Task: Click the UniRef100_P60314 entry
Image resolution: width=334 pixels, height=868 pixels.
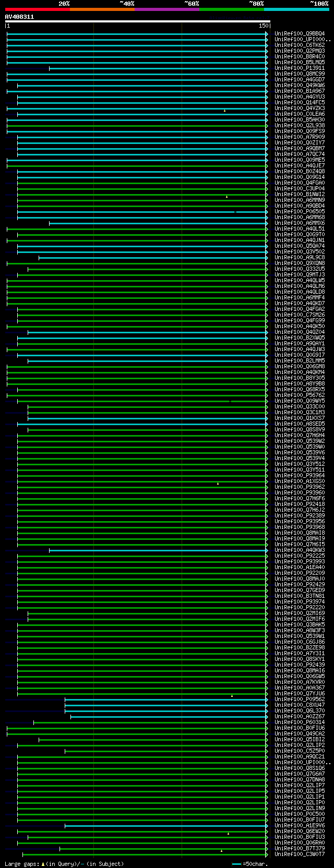Action: coord(300,722)
